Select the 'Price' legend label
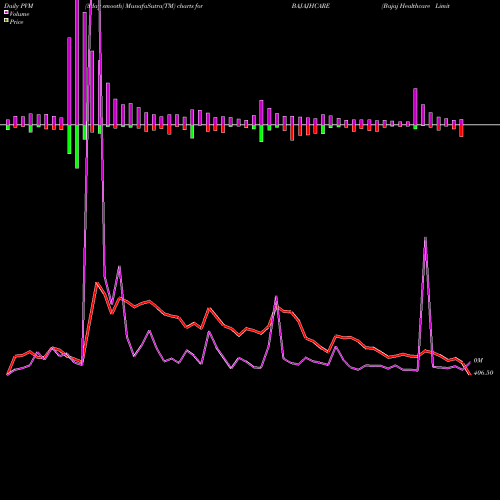The image size is (500, 500). 16,22
